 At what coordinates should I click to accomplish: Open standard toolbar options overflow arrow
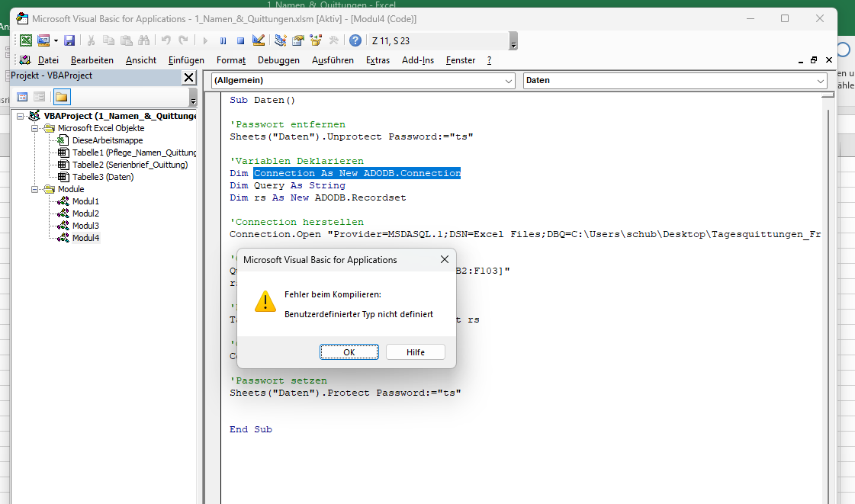513,41
